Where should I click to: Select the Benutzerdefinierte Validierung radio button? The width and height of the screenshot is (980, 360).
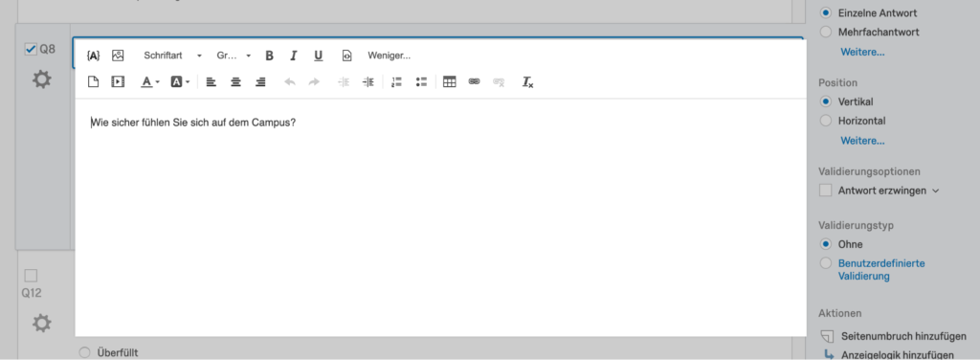(x=826, y=263)
